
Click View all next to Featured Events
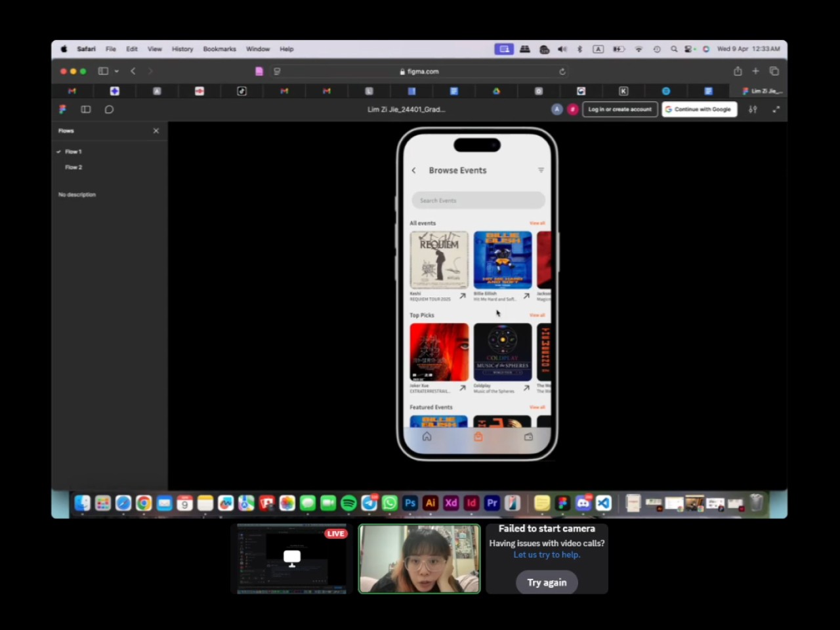[x=537, y=407]
